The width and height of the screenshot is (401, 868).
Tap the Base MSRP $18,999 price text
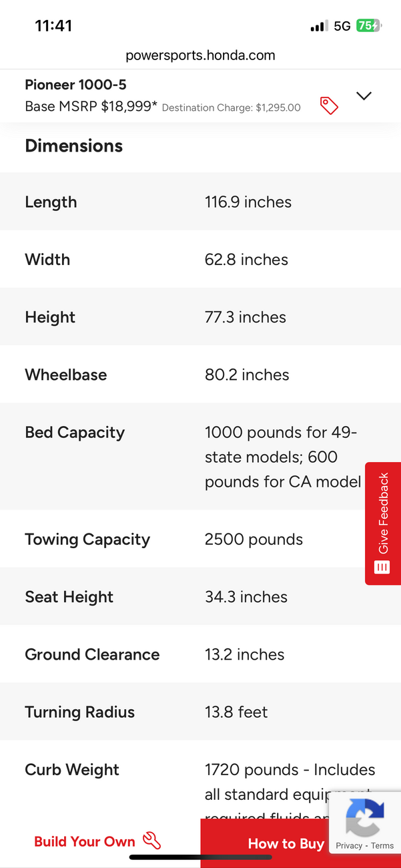click(x=91, y=106)
